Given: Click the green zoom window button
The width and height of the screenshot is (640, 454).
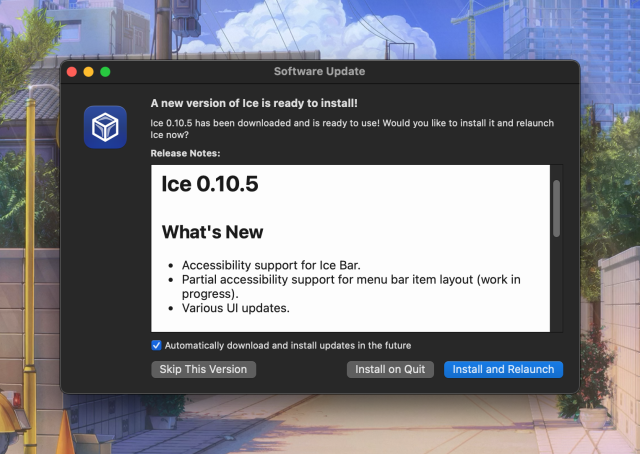Looking at the screenshot, I should click(x=105, y=72).
